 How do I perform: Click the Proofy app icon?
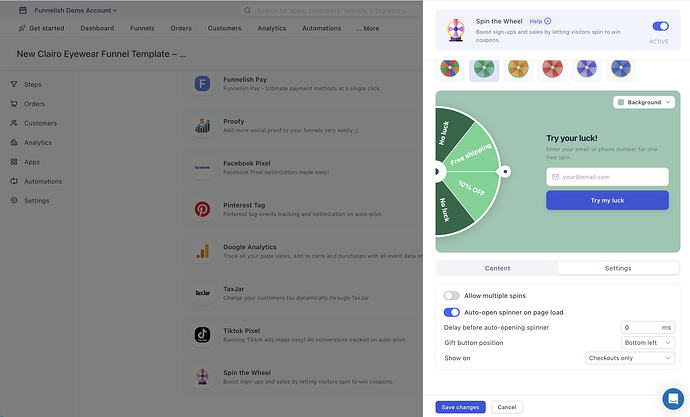point(202,126)
